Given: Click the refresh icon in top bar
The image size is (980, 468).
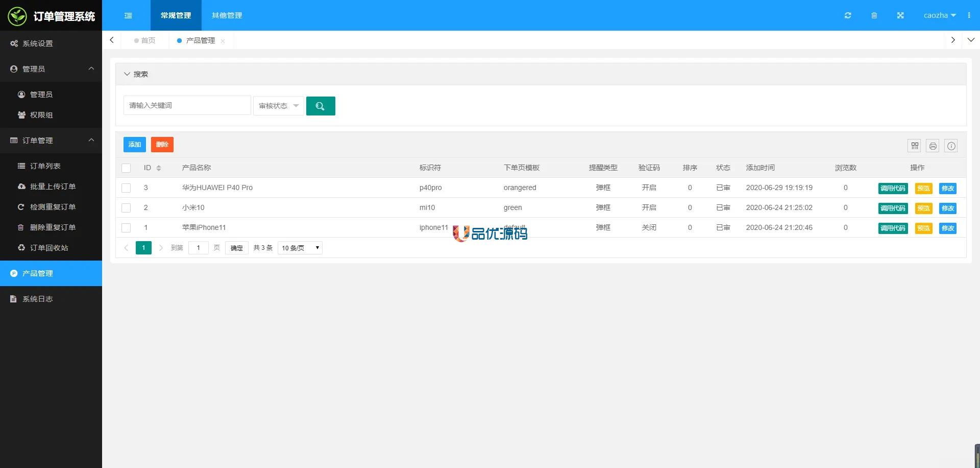Looking at the screenshot, I should (x=848, y=15).
